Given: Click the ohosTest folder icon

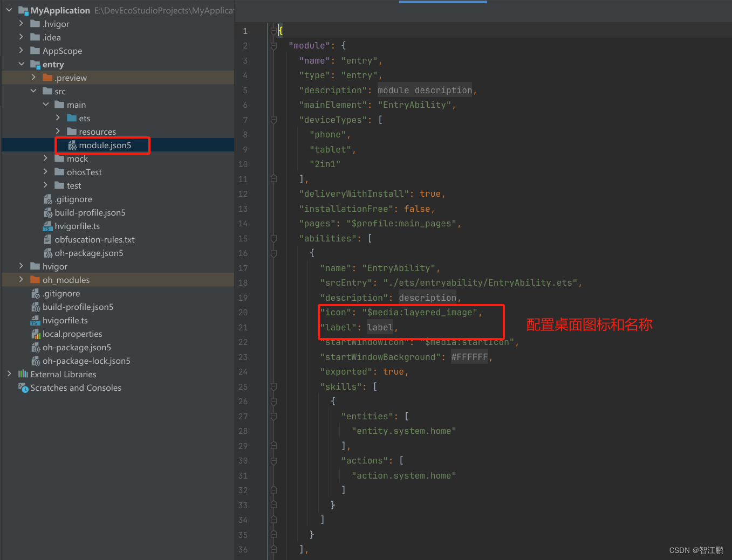Looking at the screenshot, I should [x=59, y=172].
